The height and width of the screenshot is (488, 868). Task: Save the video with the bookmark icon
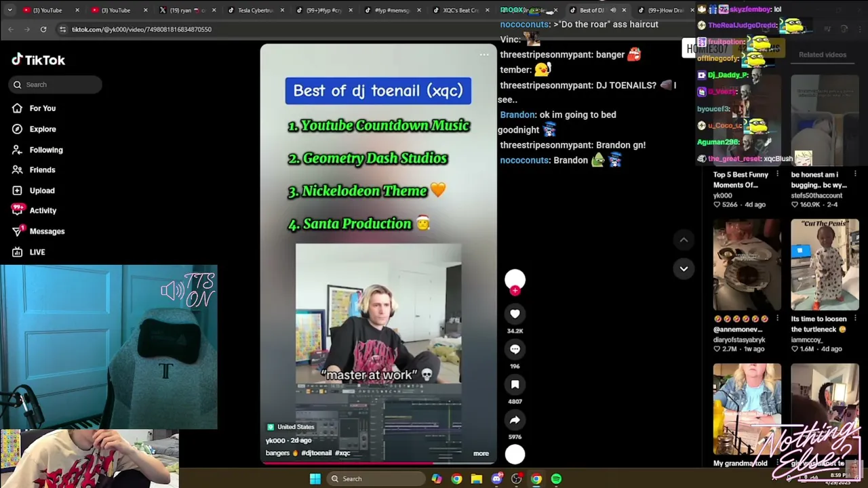pos(515,384)
